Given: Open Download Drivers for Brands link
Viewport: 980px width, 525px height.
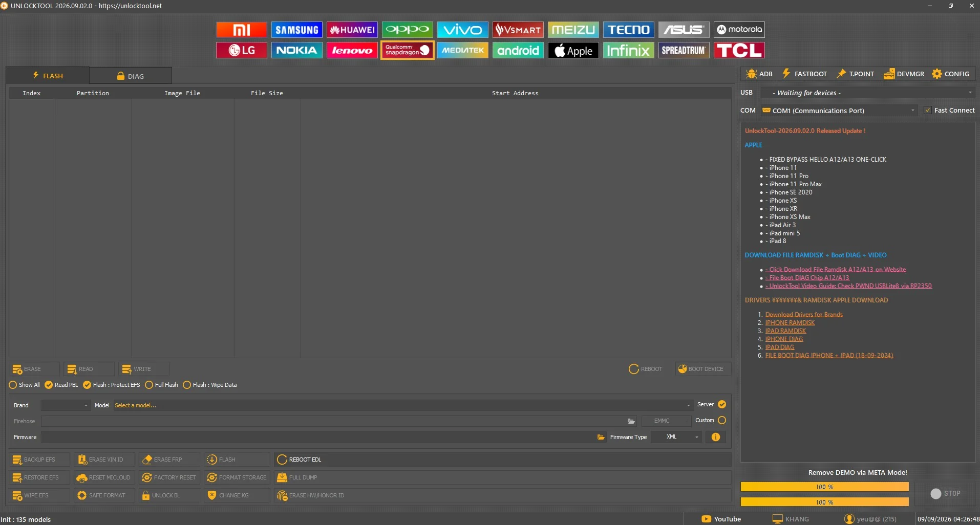Looking at the screenshot, I should pos(804,314).
